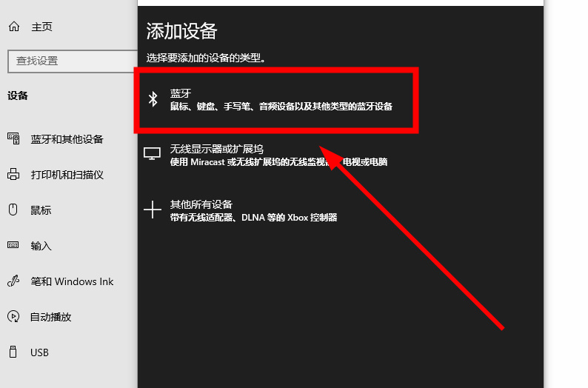Select the 其他所有设备 option
Screen dimensions: 588x388
253,210
